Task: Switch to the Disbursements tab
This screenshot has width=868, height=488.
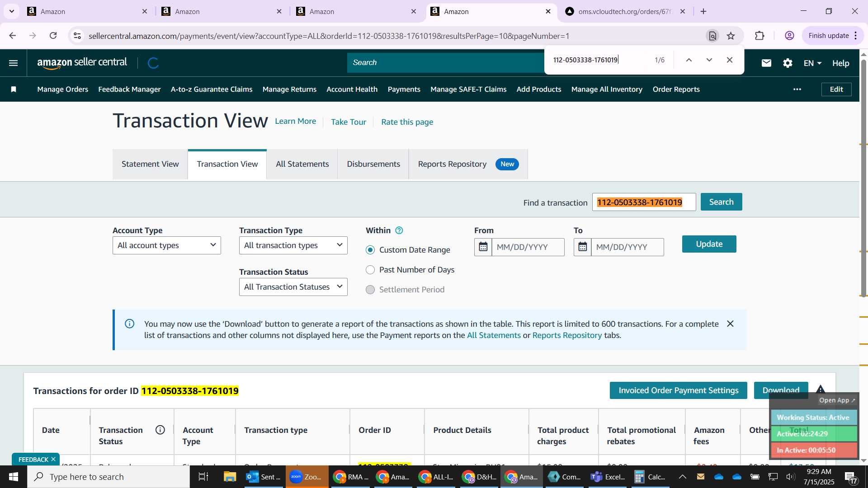Action: (x=373, y=164)
